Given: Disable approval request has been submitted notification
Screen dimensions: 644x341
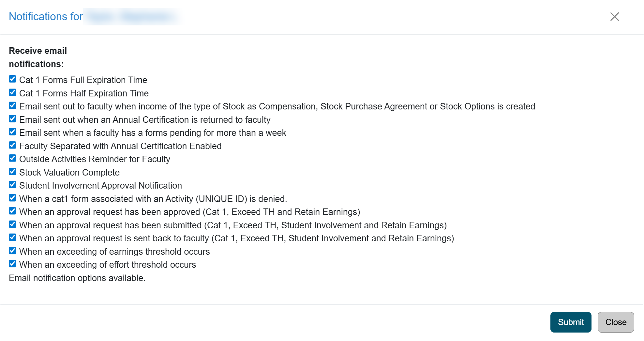Looking at the screenshot, I should 12,224.
